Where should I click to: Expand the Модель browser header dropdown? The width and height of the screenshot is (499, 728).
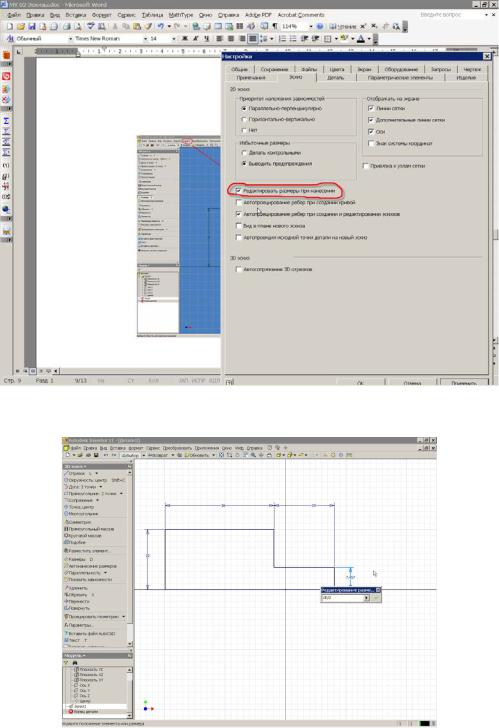point(84,656)
